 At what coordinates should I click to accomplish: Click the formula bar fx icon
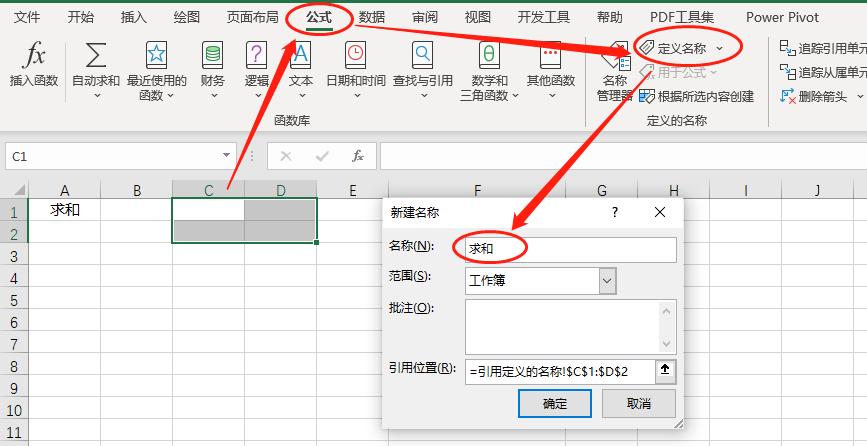(x=358, y=156)
